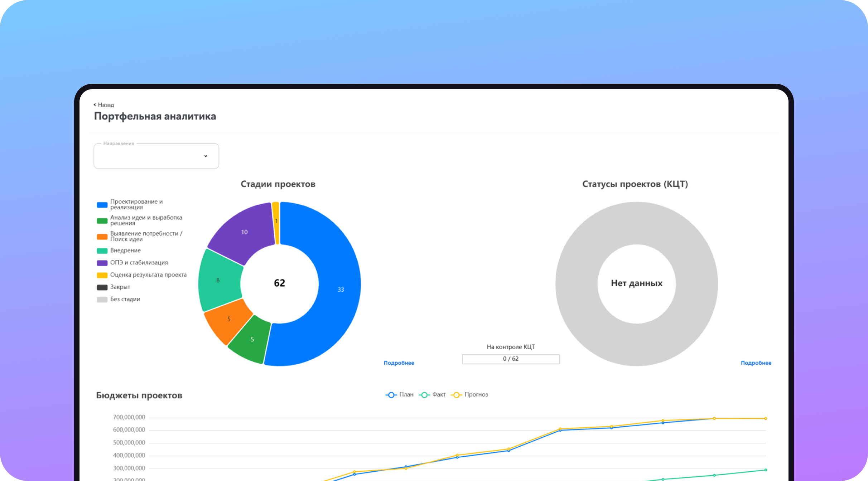Screen dimensions: 868x481
Task: Click the purple ОПЭ и стабилизация swatch
Action: click(x=102, y=263)
